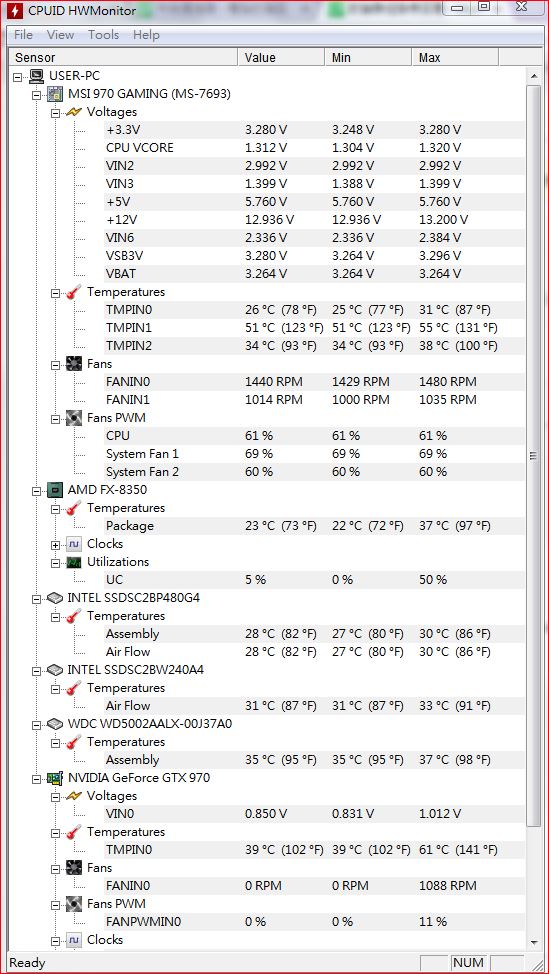
Task: Click the motherboard Fans PWM icon
Action: [x=75, y=418]
